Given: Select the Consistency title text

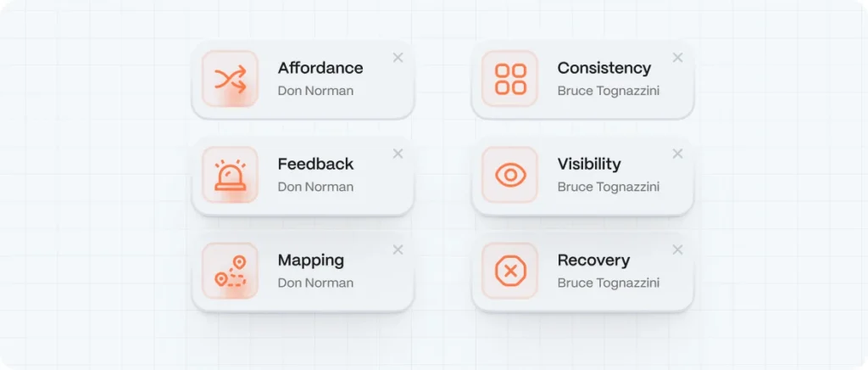Looking at the screenshot, I should coord(604,68).
